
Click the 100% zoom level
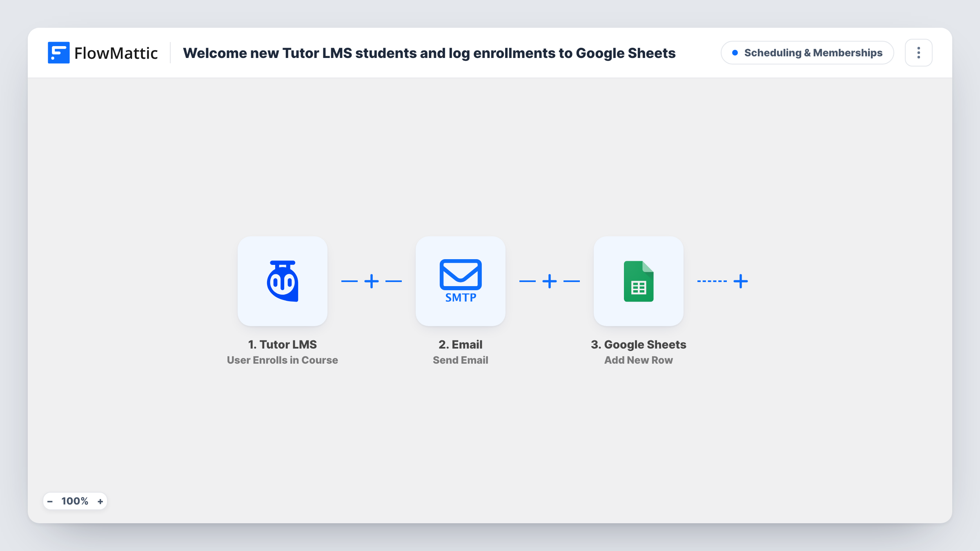[75, 501]
